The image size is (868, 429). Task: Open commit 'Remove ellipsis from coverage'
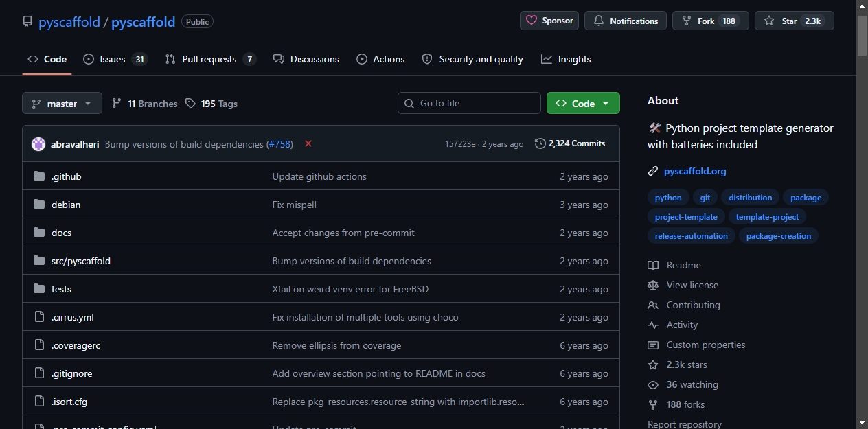336,345
